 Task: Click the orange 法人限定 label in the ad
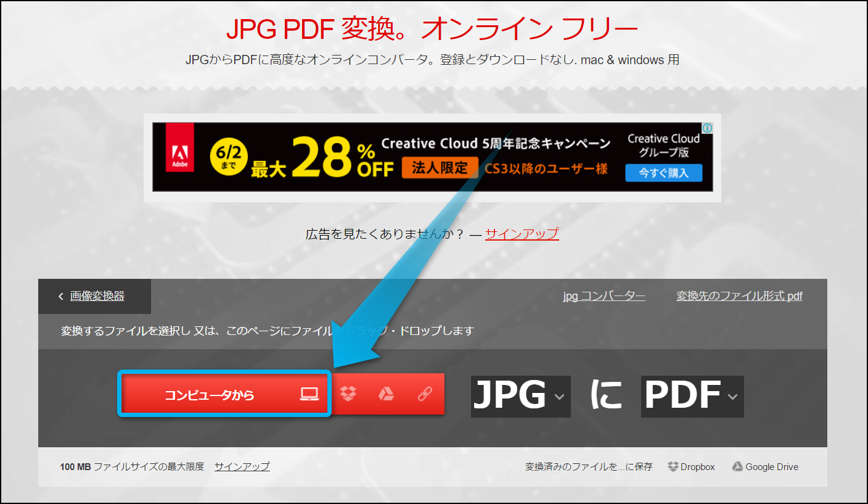[x=440, y=168]
